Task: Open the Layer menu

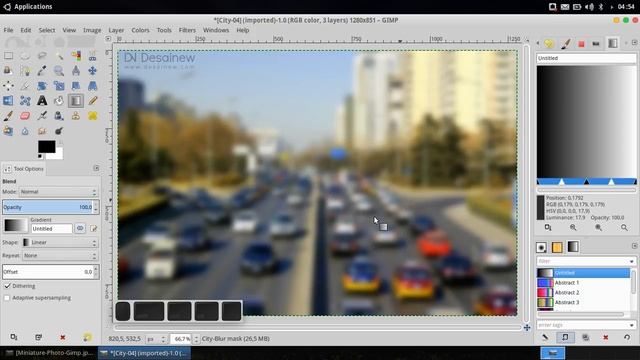Action: (x=116, y=30)
